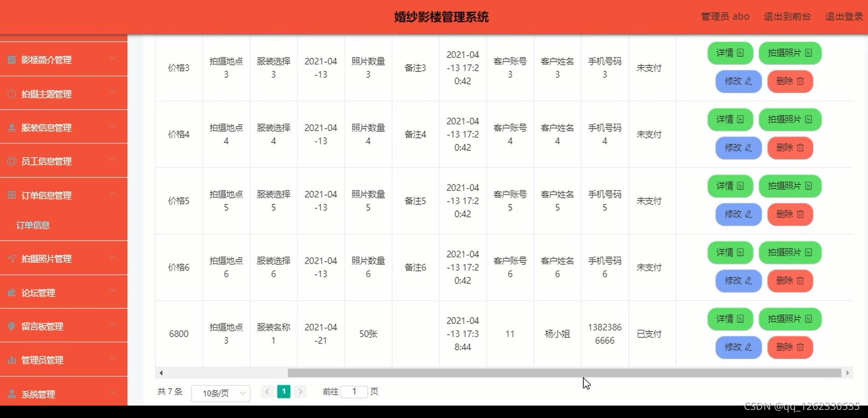The width and height of the screenshot is (868, 418).
Task: Collapse the 订单信息管理 menu chevron
Action: tap(112, 194)
